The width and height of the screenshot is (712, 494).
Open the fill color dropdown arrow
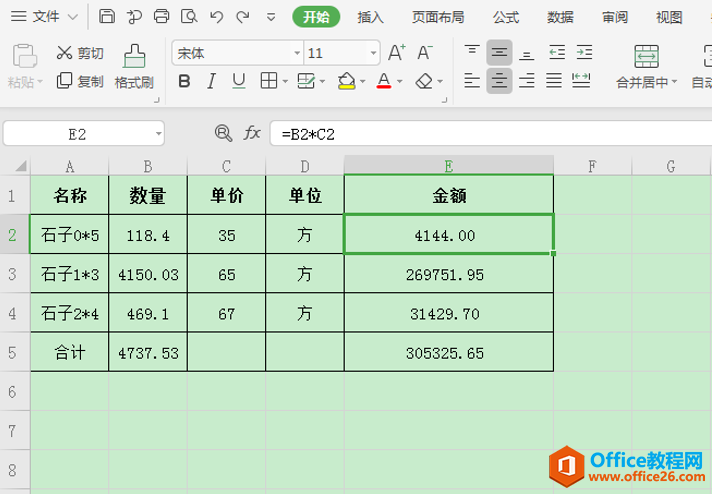tap(362, 82)
